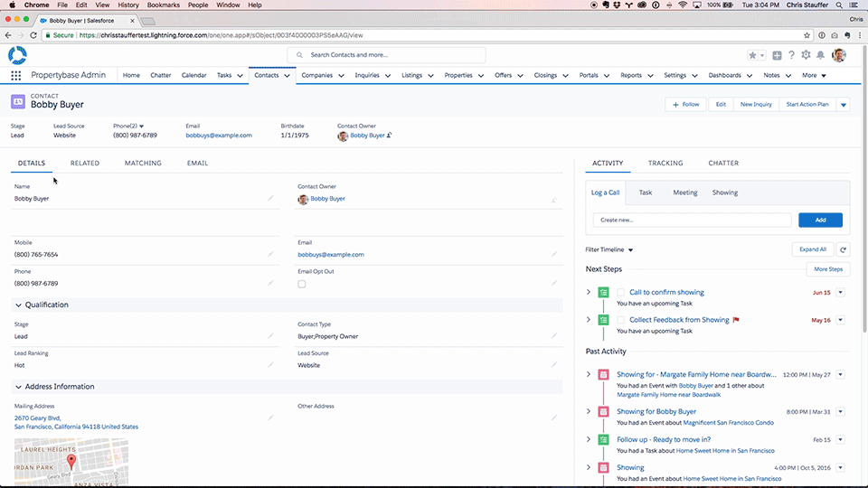The height and width of the screenshot is (488, 868).
Task: Click bobbuys@example.com link in header
Action: [x=219, y=136]
